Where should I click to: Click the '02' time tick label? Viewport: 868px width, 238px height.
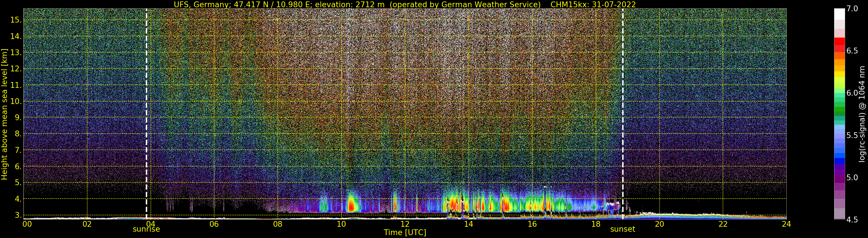[87, 224]
